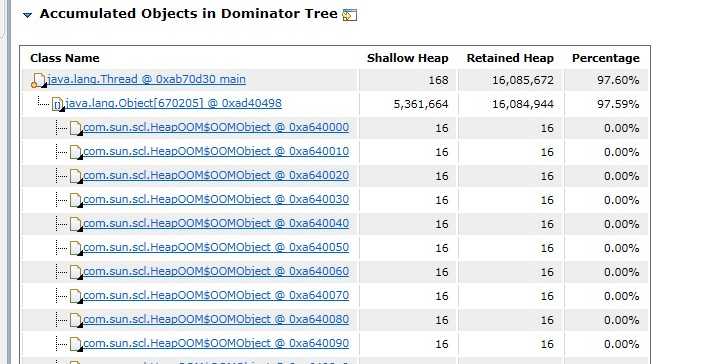Open the HeapOOM$OOMObject @ 0xa640070 link
704x364 pixels.
pos(216,295)
